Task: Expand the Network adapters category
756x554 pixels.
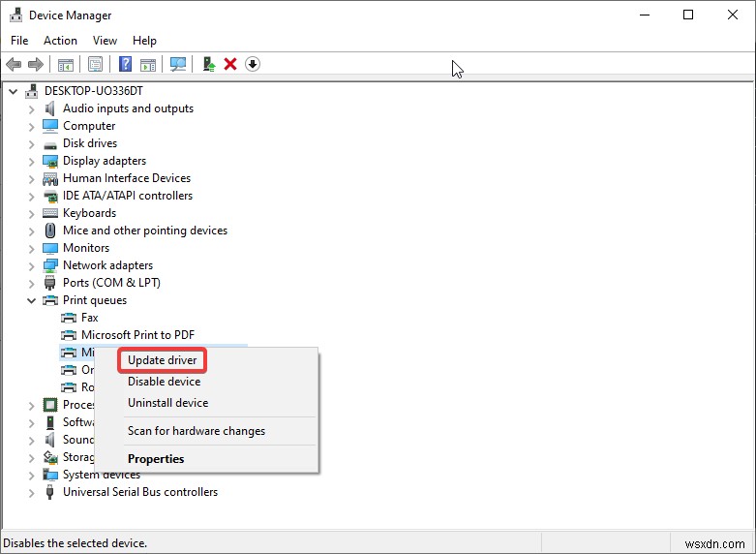Action: 31,266
